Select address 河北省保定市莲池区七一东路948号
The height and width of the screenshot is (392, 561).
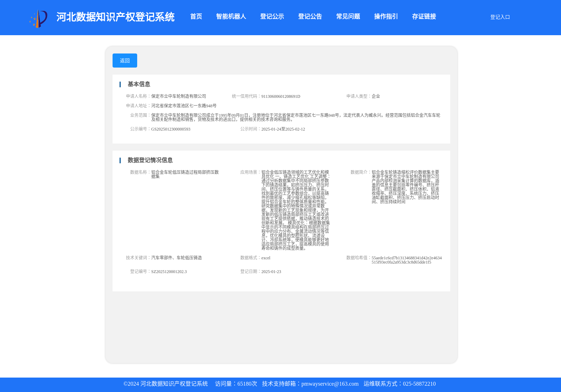184,106
